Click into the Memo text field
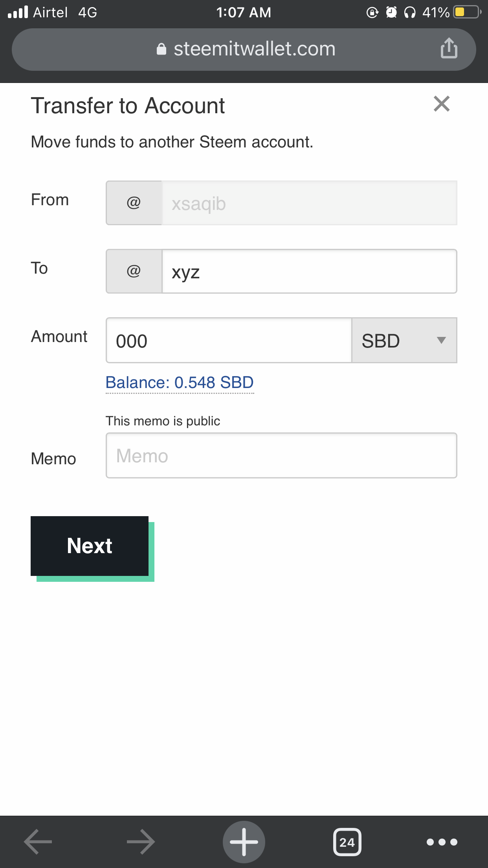The width and height of the screenshot is (488, 868). [x=281, y=456]
